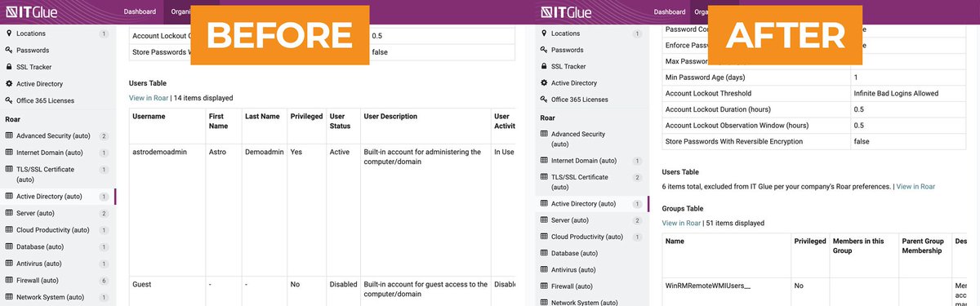Open Dashboard tab in the After panel
This screenshot has width=980, height=306.
670,11
